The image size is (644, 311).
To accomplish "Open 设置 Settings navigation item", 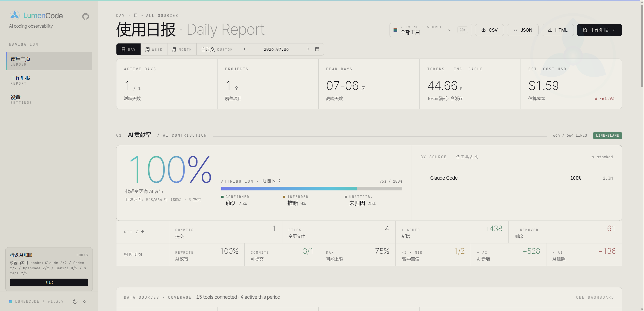I will click(x=49, y=99).
